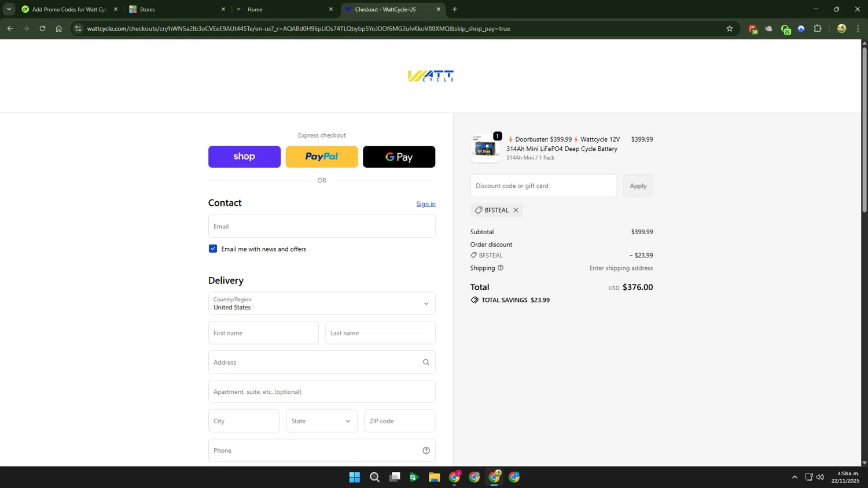Open the Chrome extensions puzzle icon
Viewport: 868px width, 488px height.
pos(818,28)
